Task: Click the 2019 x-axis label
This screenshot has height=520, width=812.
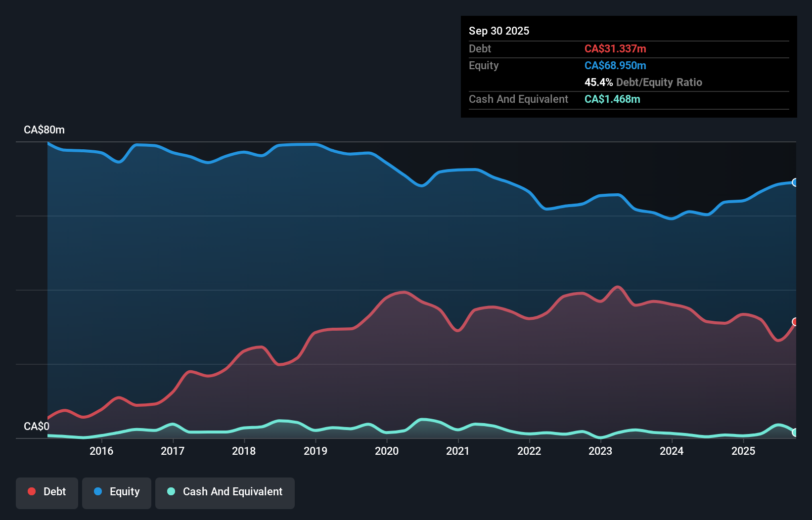Action: pyautogui.click(x=316, y=451)
